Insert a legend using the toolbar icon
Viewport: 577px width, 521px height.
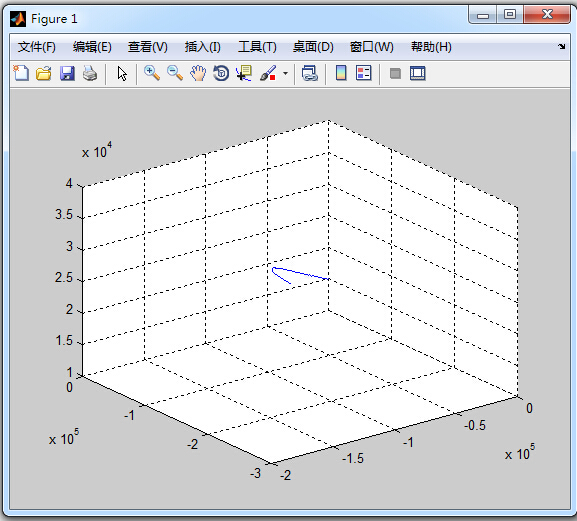coord(364,73)
